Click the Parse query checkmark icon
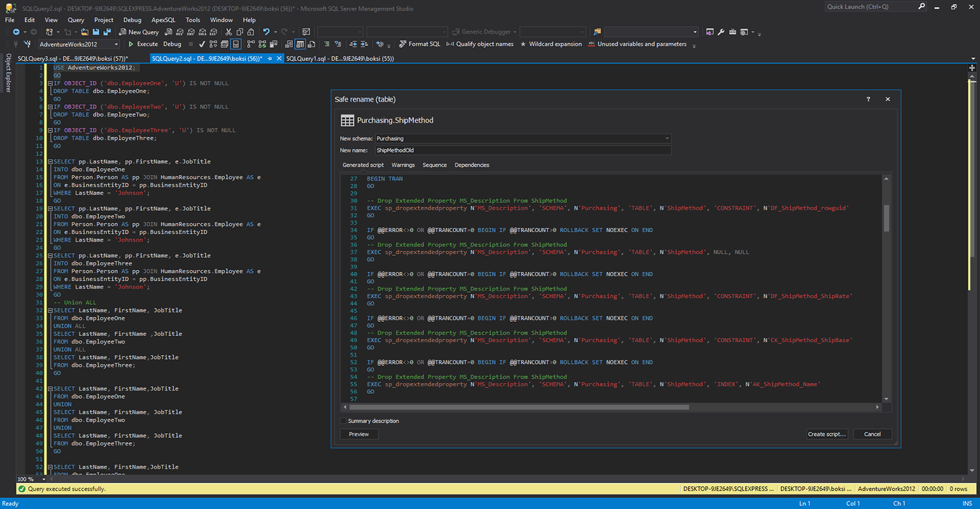980x509 pixels. click(x=202, y=45)
